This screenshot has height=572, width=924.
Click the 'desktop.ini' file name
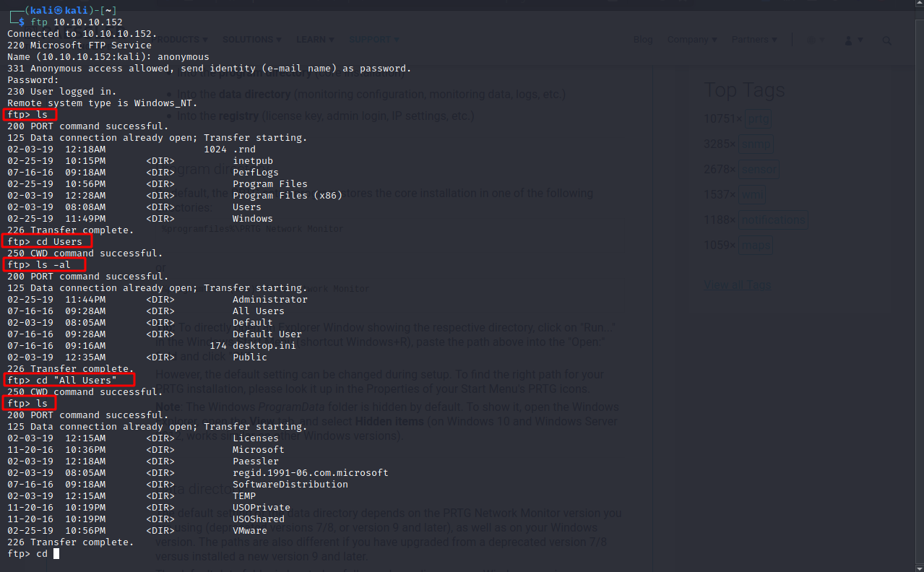(x=264, y=346)
